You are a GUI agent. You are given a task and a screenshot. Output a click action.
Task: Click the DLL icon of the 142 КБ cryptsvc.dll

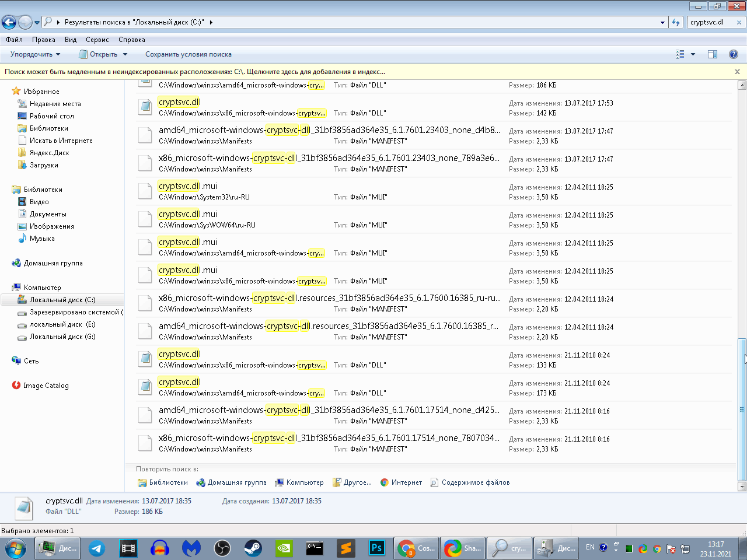pos(145,107)
